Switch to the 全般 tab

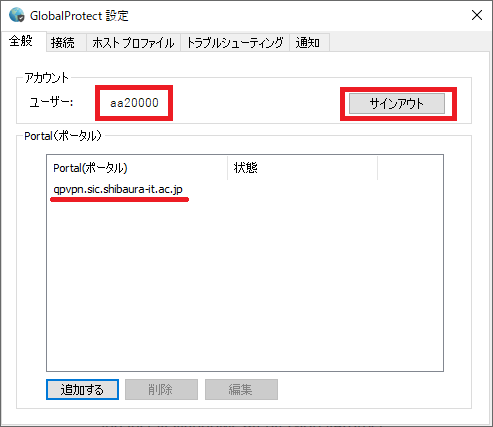[x=21, y=41]
